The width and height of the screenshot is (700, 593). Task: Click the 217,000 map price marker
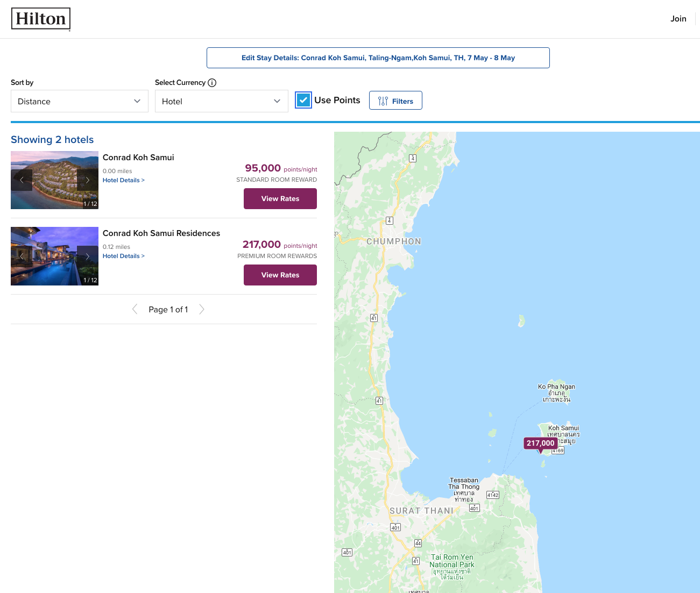540,444
